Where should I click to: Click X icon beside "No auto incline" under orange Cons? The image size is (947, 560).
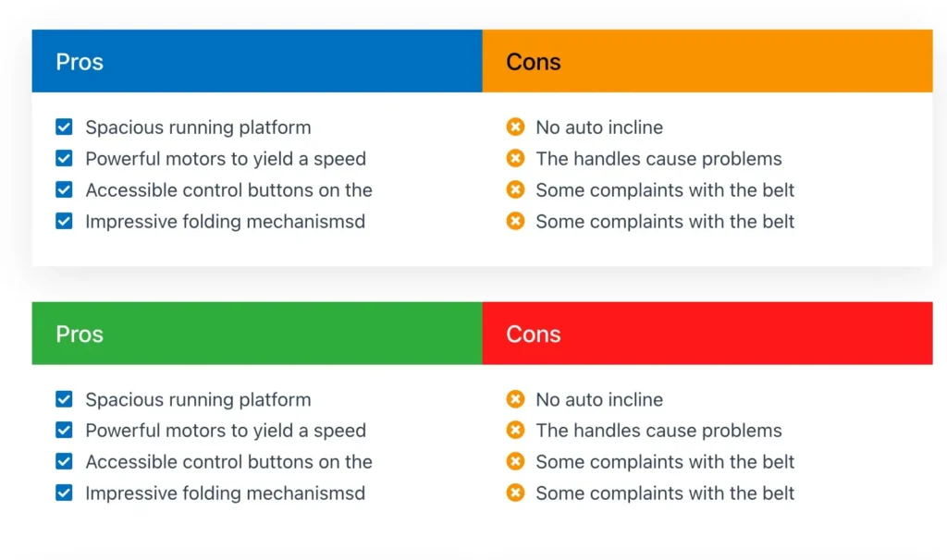pos(515,128)
